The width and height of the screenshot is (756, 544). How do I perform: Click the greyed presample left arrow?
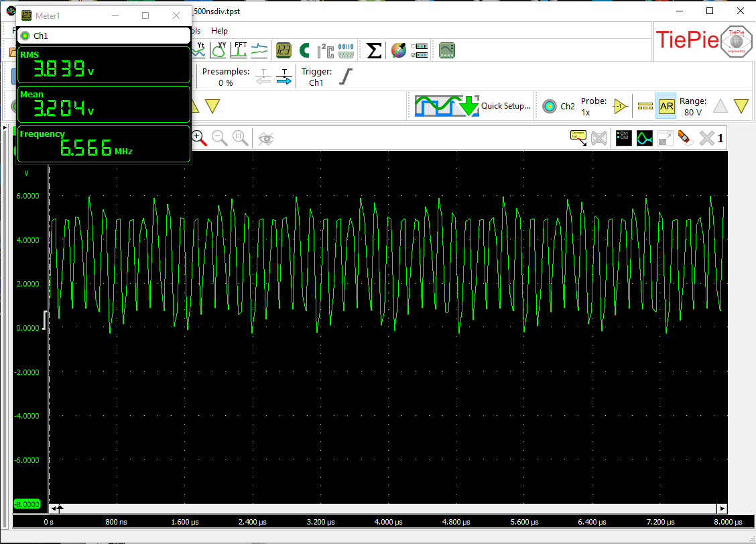(263, 77)
